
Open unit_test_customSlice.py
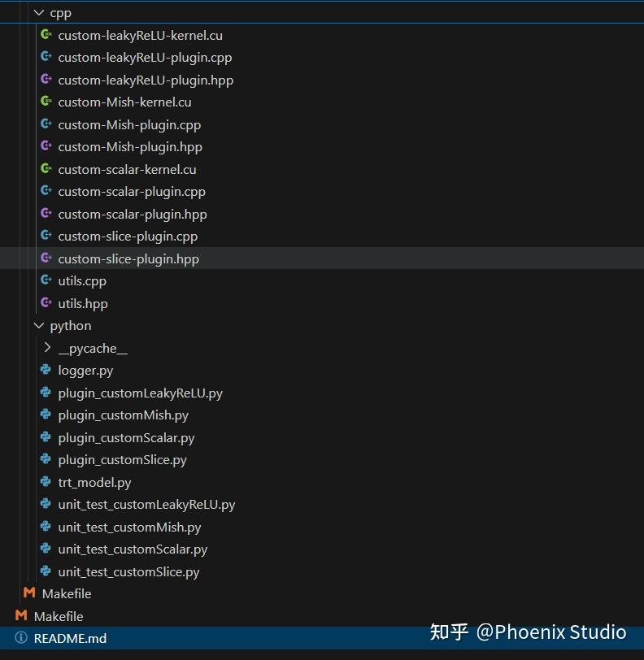[x=128, y=571]
